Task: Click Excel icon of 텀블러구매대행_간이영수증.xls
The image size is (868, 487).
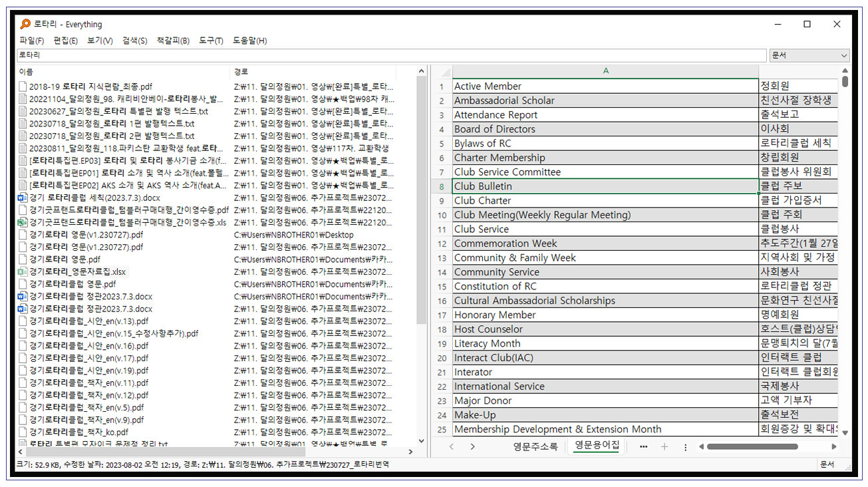Action: [x=23, y=222]
